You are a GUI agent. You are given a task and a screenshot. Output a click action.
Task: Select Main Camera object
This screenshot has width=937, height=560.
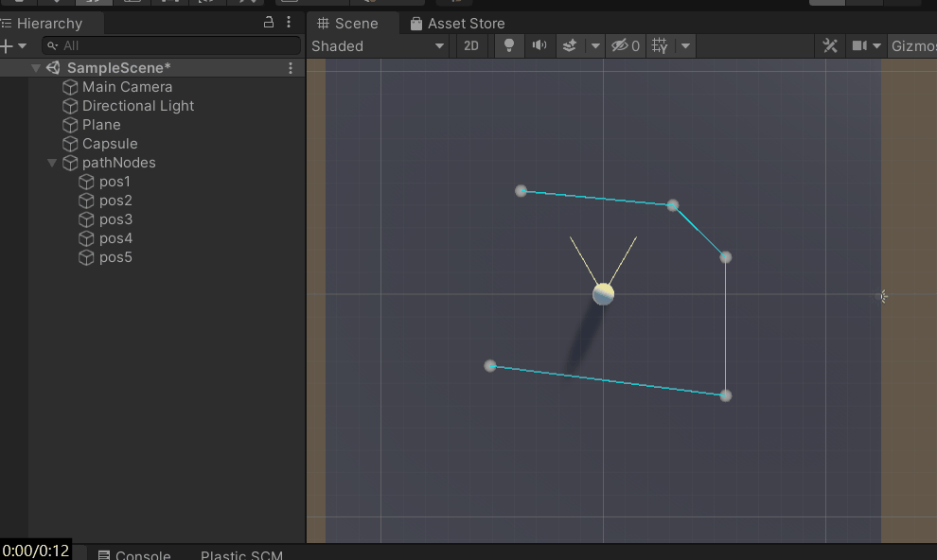click(x=127, y=87)
